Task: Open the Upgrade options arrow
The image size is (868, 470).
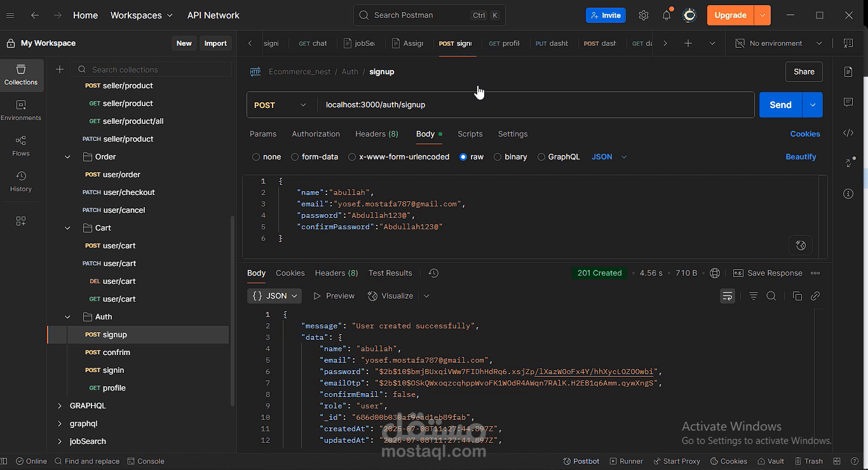Action: click(x=763, y=15)
